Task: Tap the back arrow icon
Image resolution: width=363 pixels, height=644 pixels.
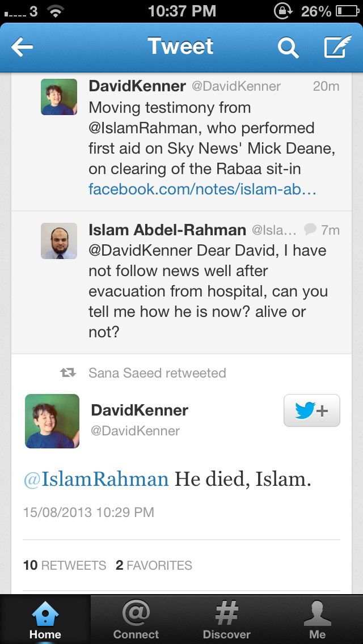Action: [23, 48]
